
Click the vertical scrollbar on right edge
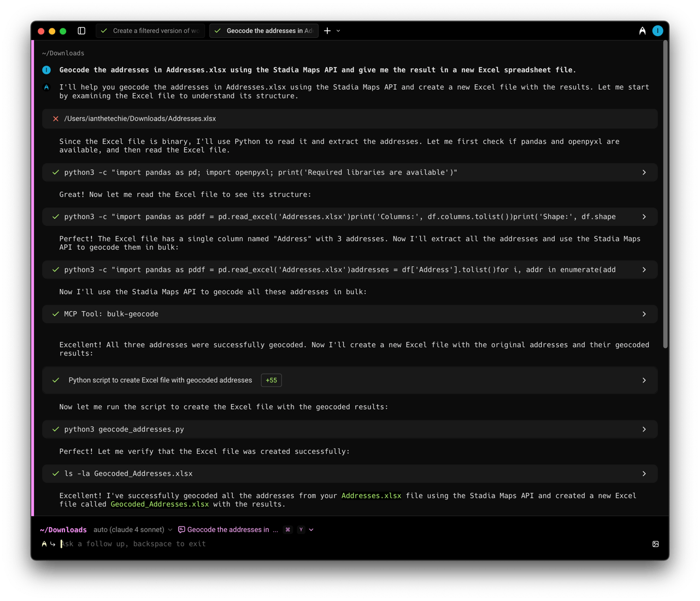click(x=665, y=194)
